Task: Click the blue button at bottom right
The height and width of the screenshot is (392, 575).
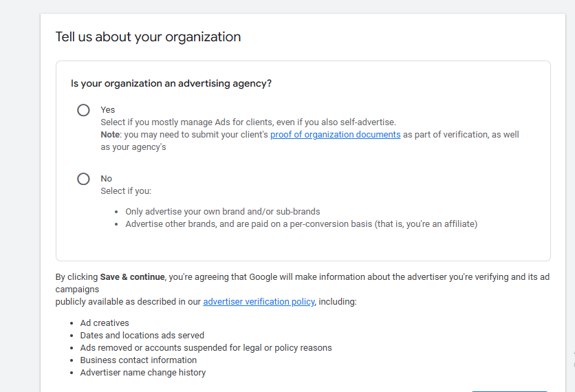Action: pos(509,389)
